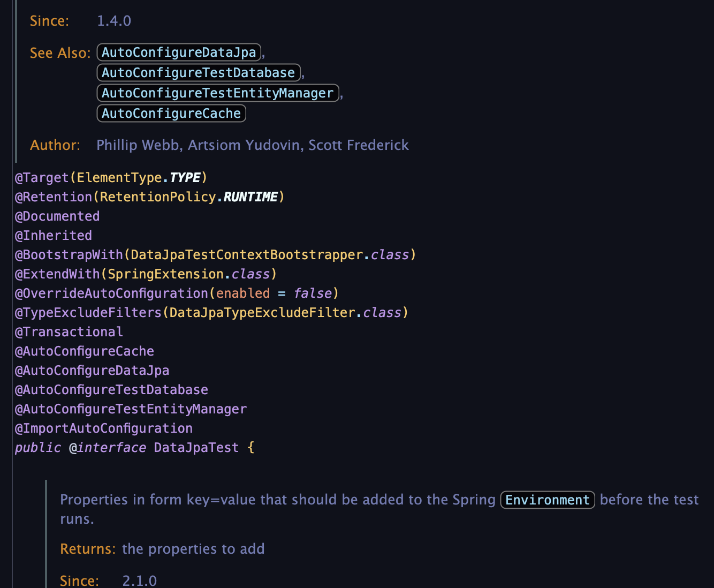Click the @AutoConfigureDataJpa annotation in the code

coord(92,371)
